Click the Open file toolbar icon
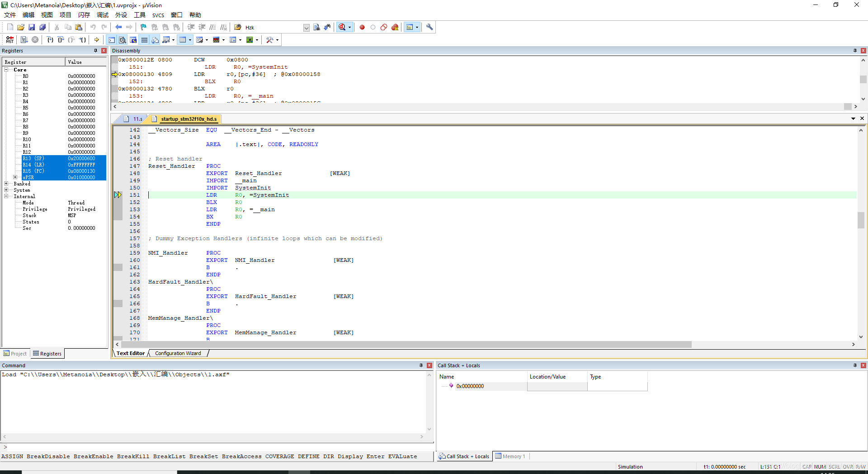The height and width of the screenshot is (474, 868). point(21,27)
